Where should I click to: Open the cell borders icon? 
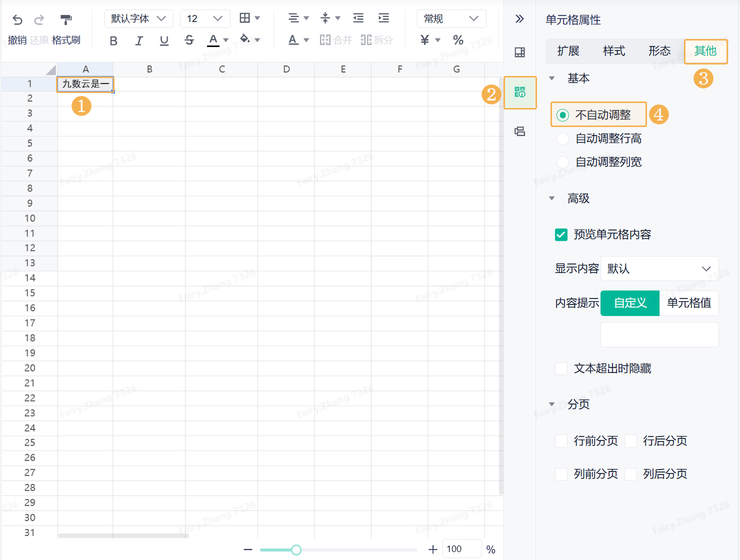pyautogui.click(x=245, y=18)
